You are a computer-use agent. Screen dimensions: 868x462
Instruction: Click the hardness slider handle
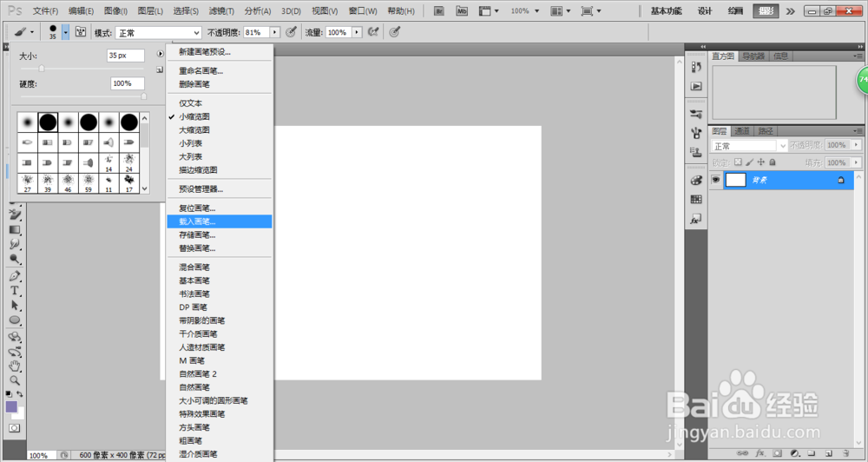144,96
